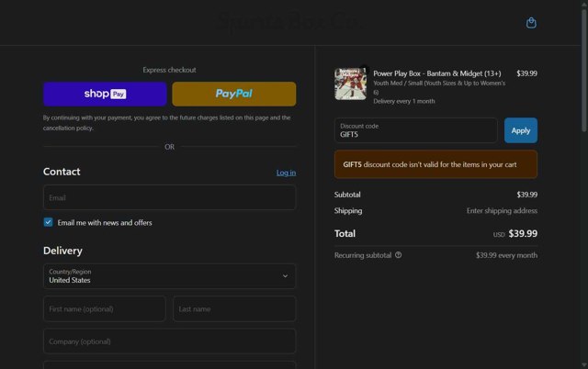The height and width of the screenshot is (369, 588).
Task: Choose PayPal express checkout
Action: pyautogui.click(x=234, y=94)
